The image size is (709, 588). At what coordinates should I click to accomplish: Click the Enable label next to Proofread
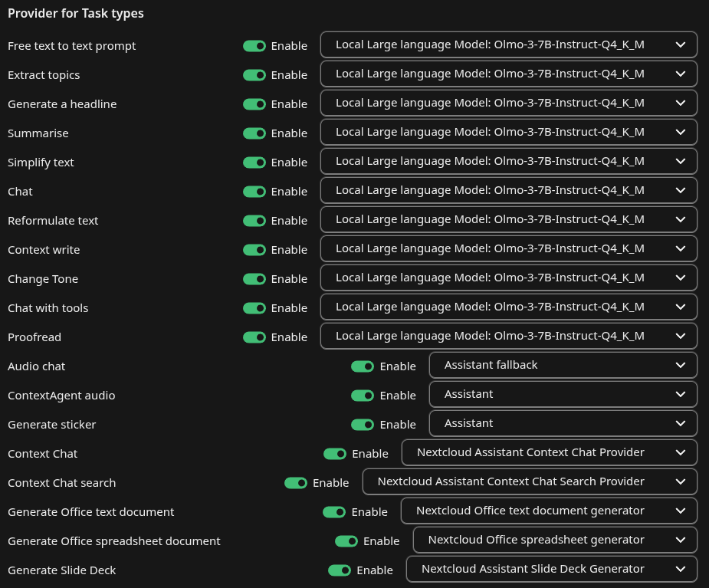[289, 337]
